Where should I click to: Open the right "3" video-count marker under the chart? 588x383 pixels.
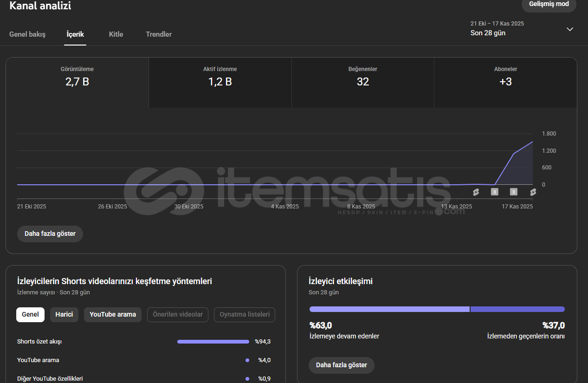514,192
